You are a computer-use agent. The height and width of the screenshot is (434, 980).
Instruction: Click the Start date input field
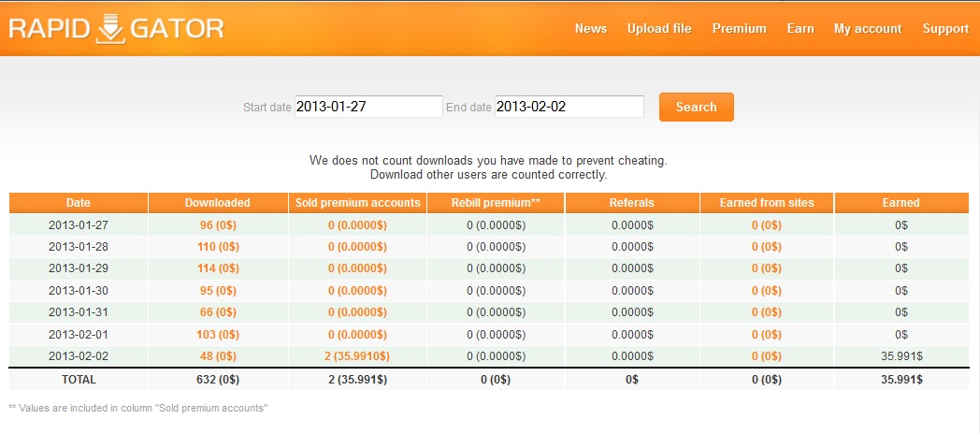coord(368,107)
